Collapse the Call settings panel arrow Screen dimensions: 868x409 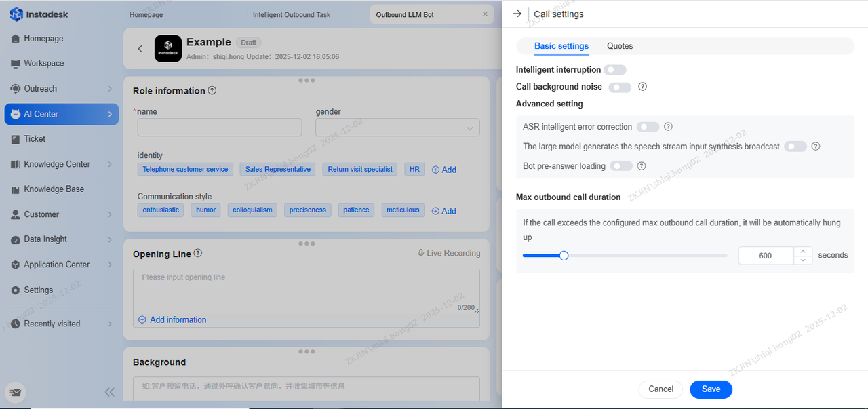[517, 14]
